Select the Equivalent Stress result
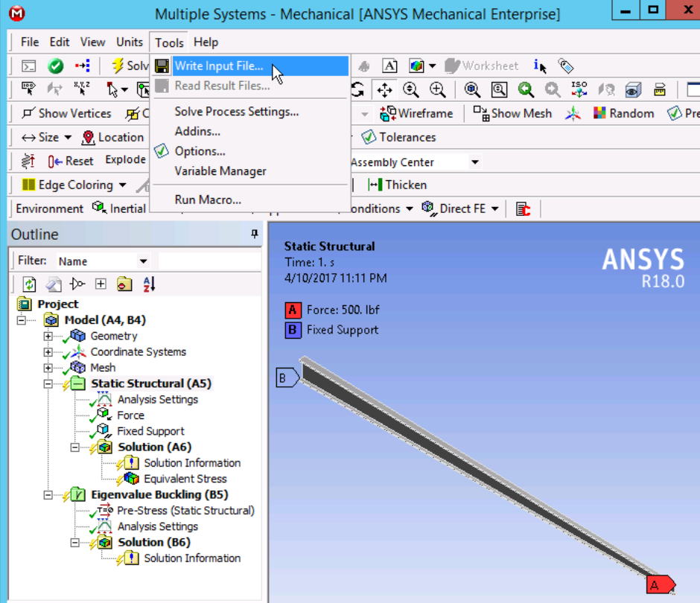The height and width of the screenshot is (603, 700). [185, 479]
